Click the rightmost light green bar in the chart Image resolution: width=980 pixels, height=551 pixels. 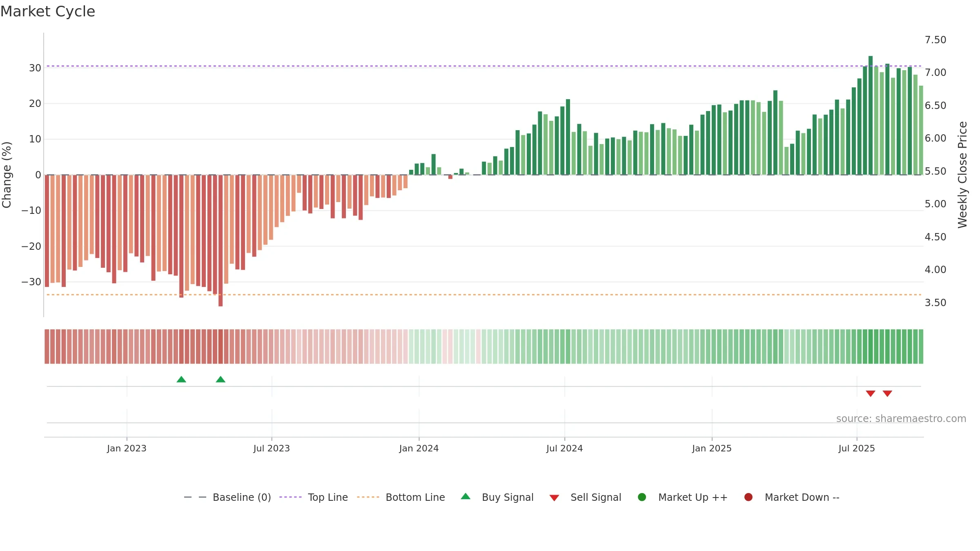pyautogui.click(x=921, y=130)
